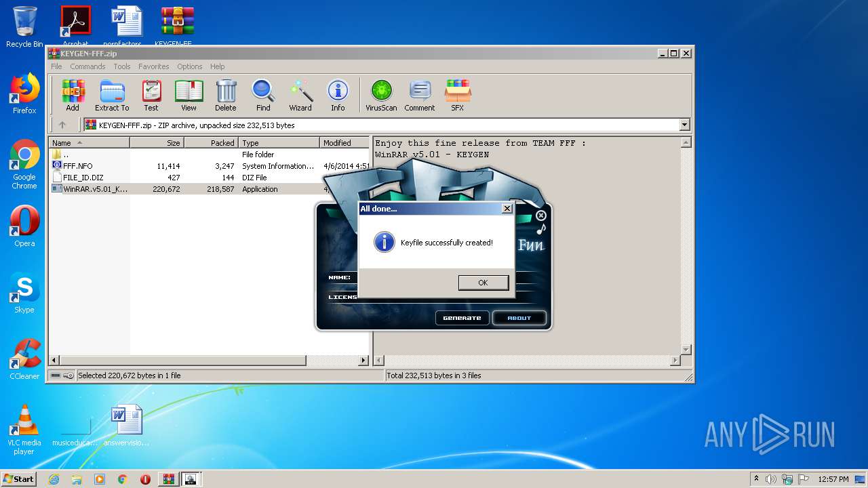Click Windows Explorer taskbar icon
The image size is (868, 488).
pyautogui.click(x=77, y=479)
